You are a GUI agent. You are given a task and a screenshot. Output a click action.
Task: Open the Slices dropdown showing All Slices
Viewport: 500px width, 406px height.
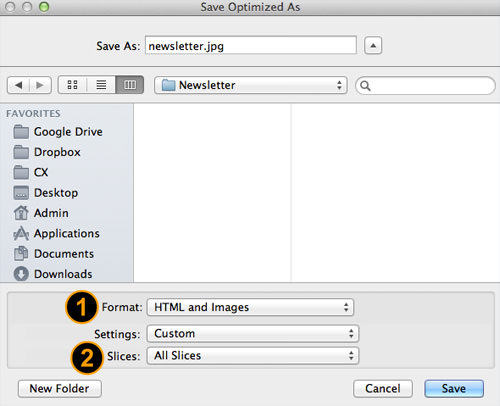(253, 356)
